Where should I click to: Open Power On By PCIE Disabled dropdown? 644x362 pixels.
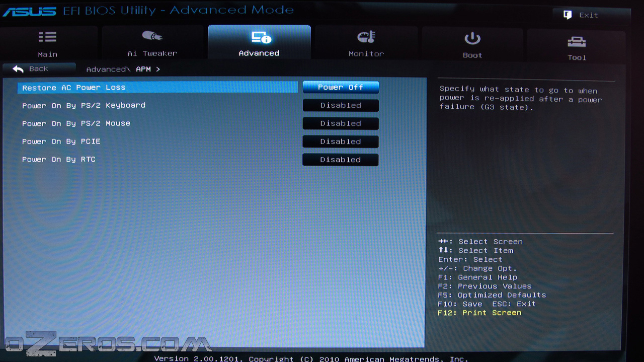point(341,141)
